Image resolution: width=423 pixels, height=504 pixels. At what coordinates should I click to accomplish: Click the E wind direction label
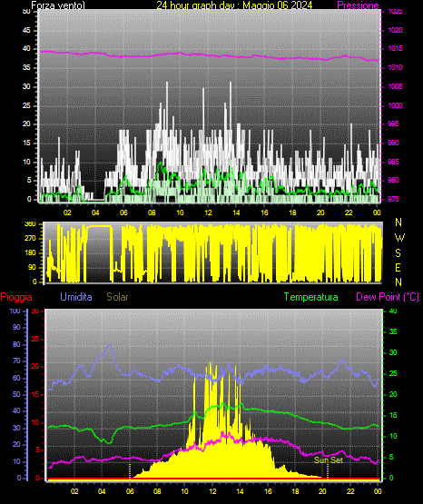(398, 268)
